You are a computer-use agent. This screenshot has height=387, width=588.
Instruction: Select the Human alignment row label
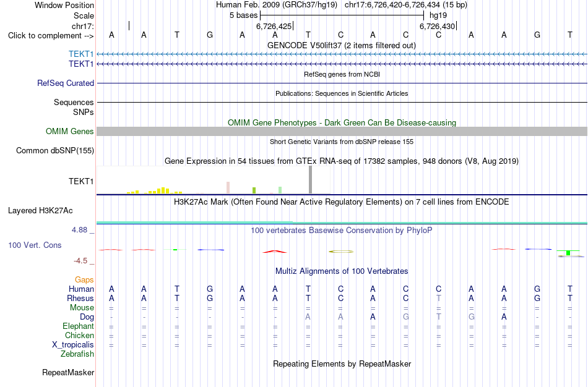(81, 289)
